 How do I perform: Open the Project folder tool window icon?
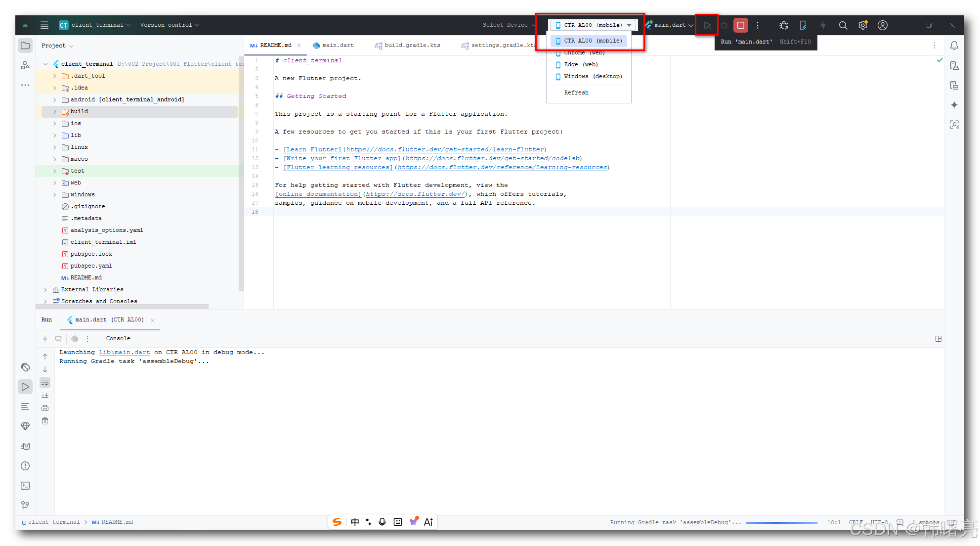click(x=25, y=45)
